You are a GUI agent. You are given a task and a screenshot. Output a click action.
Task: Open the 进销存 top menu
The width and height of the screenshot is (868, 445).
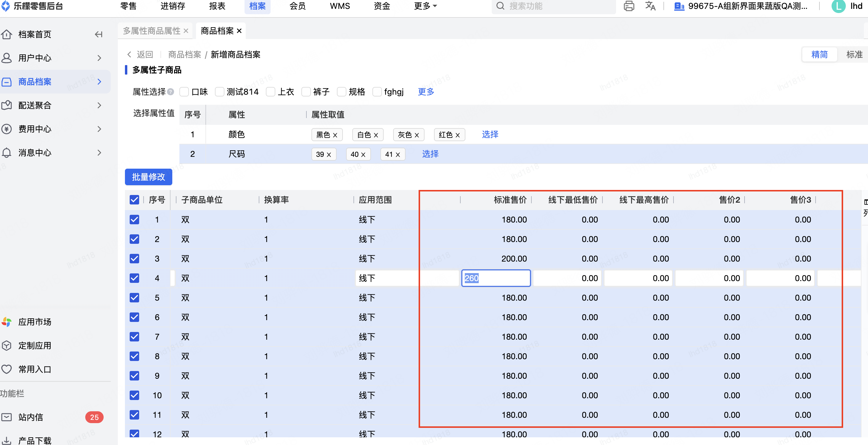173,6
